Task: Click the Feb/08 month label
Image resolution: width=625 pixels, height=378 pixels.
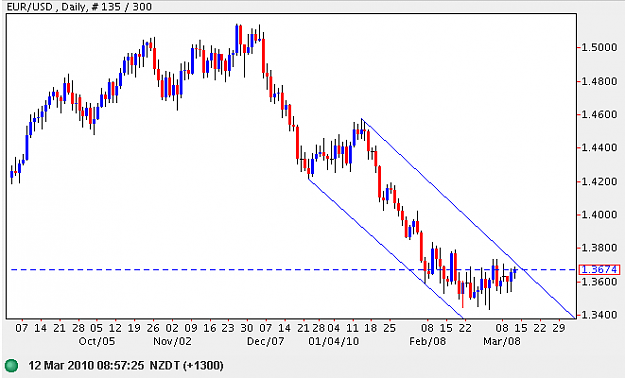Action: tap(427, 341)
